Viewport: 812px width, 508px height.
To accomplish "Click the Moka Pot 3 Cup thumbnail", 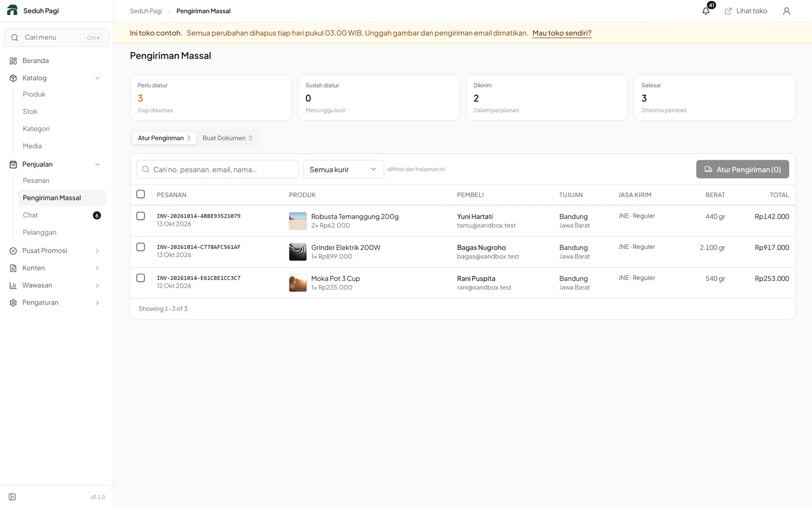I will pos(298,283).
